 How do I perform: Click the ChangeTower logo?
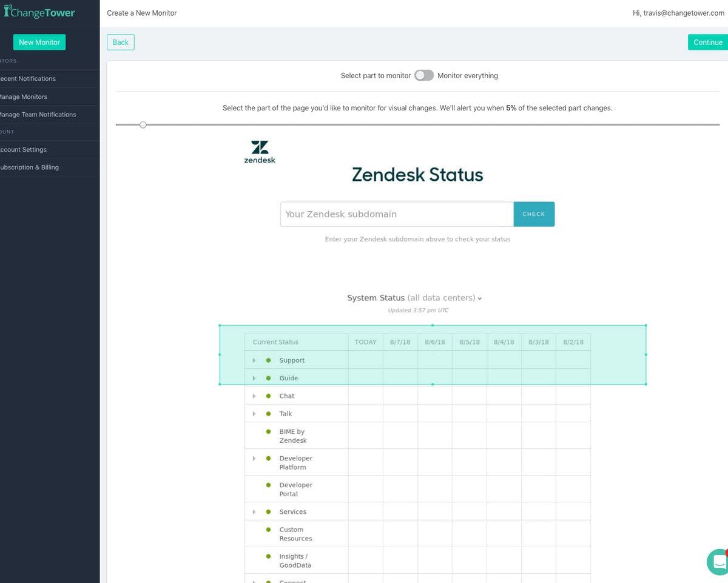click(39, 12)
